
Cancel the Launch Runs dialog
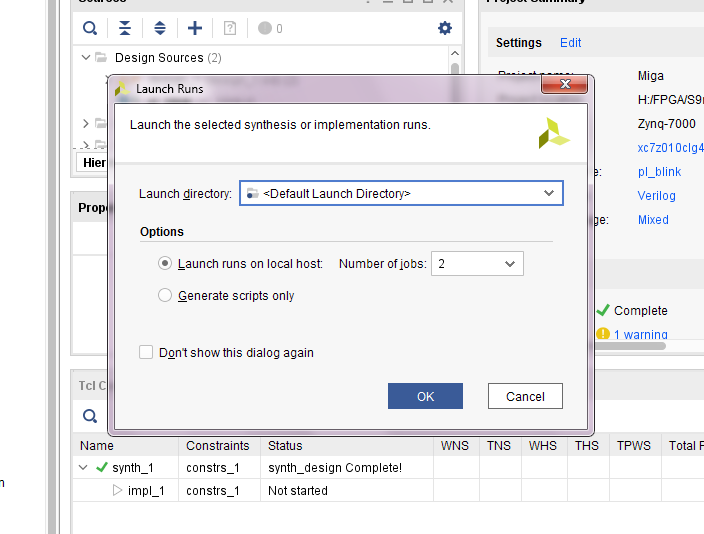tap(525, 396)
